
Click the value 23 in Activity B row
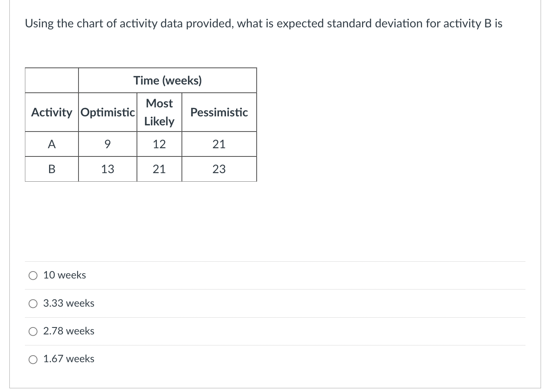pyautogui.click(x=219, y=169)
